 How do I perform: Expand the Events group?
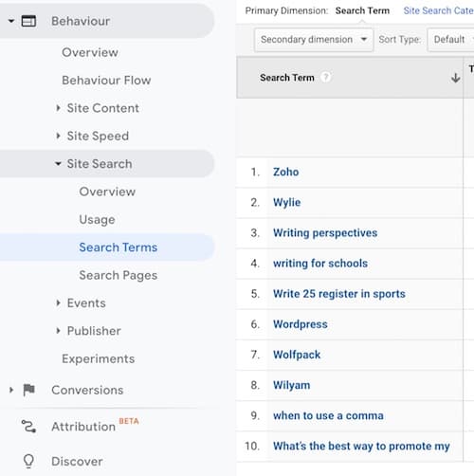pyautogui.click(x=58, y=302)
